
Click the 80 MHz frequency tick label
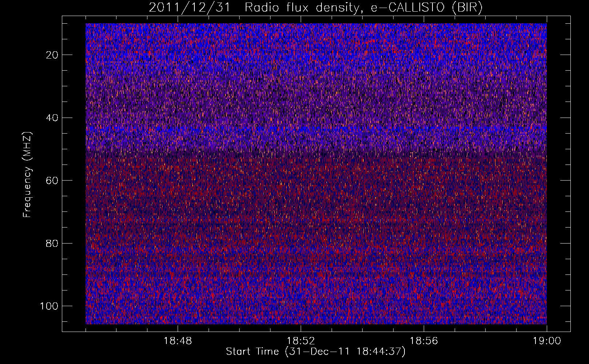click(52, 244)
